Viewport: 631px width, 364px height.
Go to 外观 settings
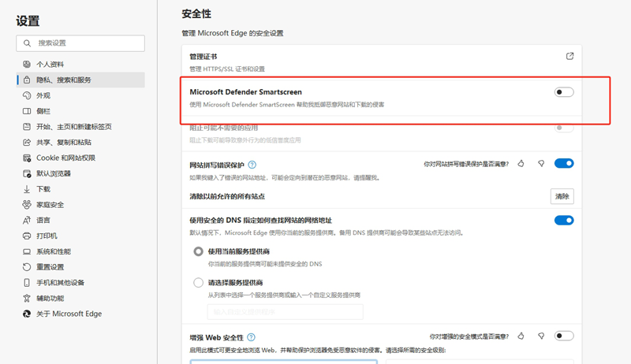click(80, 95)
